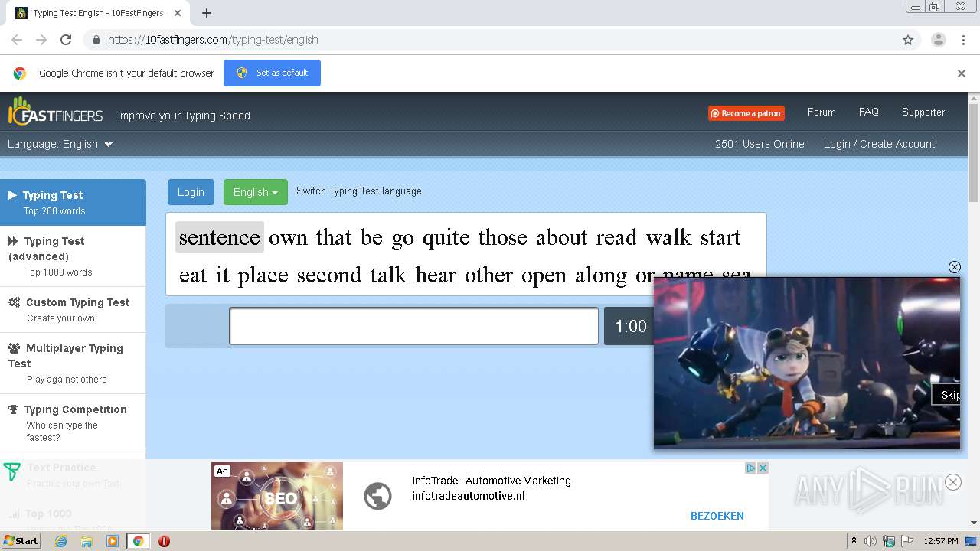Open Text Practice sidebar item

73,474
